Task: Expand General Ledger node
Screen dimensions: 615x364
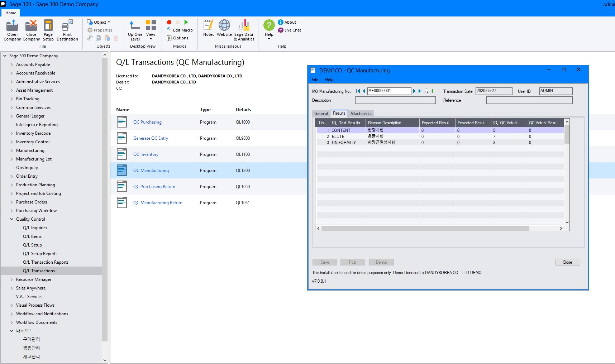Action: (12, 116)
